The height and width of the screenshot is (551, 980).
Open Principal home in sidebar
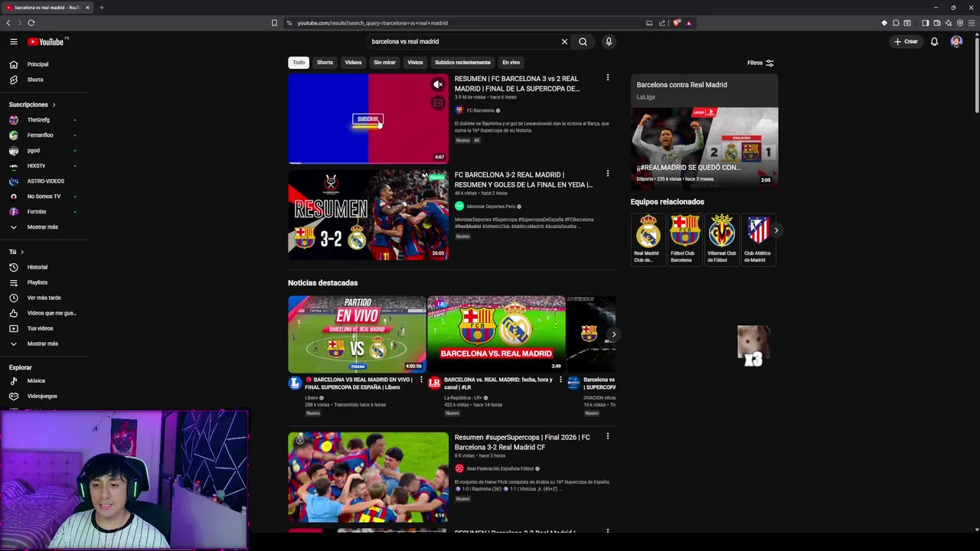(x=38, y=64)
